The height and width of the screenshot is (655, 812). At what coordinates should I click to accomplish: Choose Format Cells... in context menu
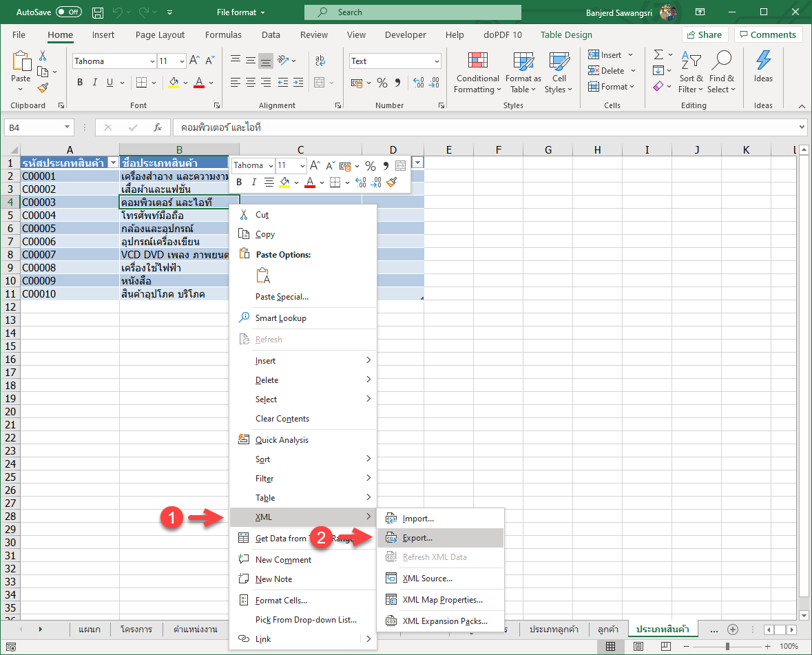point(303,600)
